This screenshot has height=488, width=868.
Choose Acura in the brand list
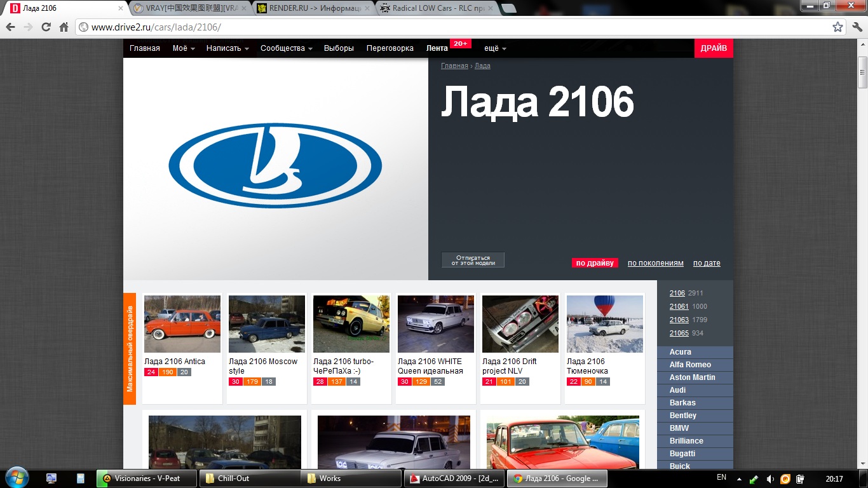tap(695, 352)
